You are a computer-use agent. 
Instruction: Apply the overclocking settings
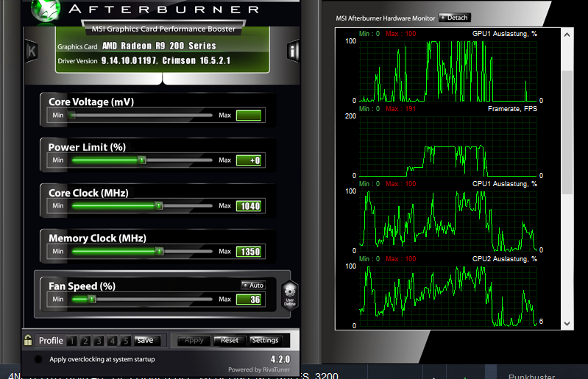(194, 341)
